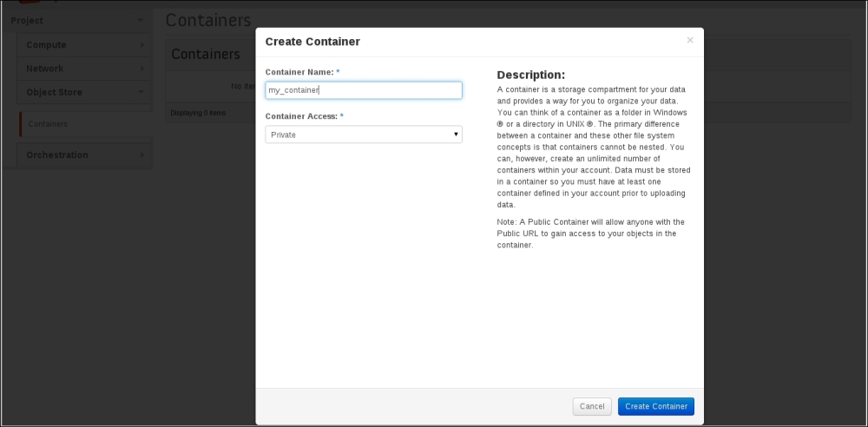
Task: Open the Container Access dropdown
Action: (364, 135)
